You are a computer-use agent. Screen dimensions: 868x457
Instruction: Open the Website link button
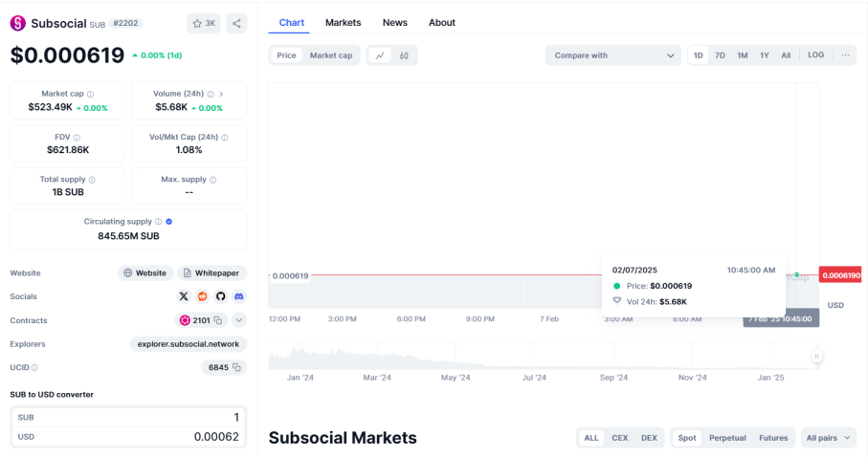(145, 273)
